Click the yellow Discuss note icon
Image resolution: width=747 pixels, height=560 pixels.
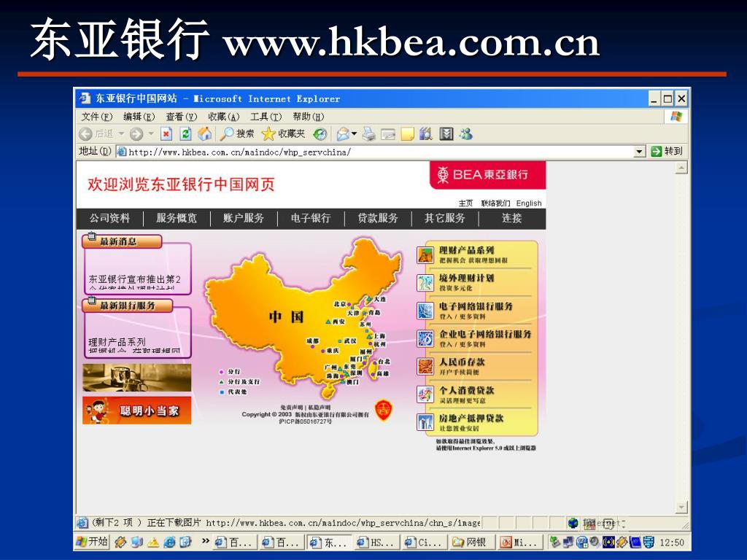click(x=407, y=134)
